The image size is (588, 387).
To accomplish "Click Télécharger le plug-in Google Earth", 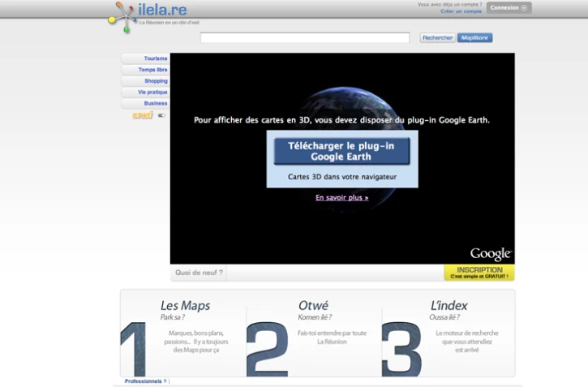I will (341, 151).
